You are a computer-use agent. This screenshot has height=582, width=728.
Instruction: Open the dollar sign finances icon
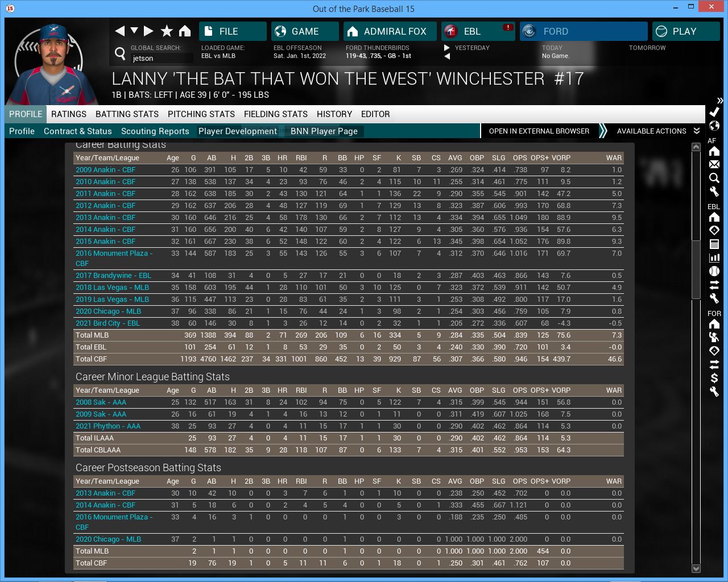714,378
